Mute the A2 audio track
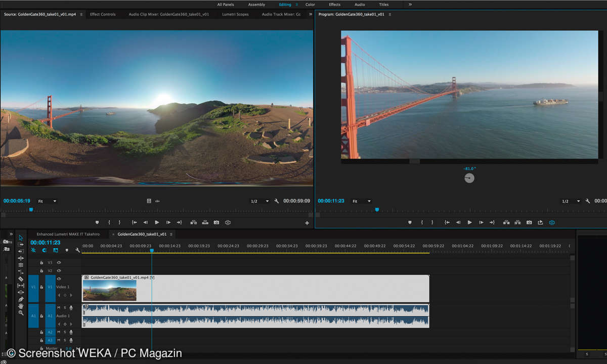Viewport: 607px width, 364px height. coord(59,332)
